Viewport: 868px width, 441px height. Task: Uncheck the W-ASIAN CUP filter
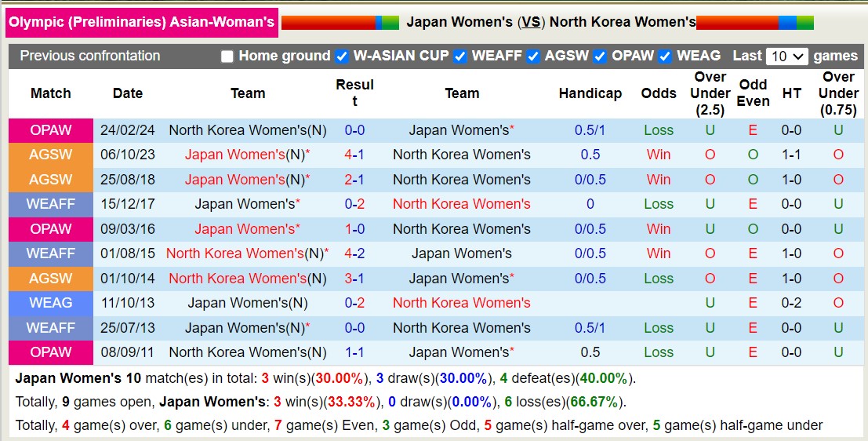coord(342,56)
